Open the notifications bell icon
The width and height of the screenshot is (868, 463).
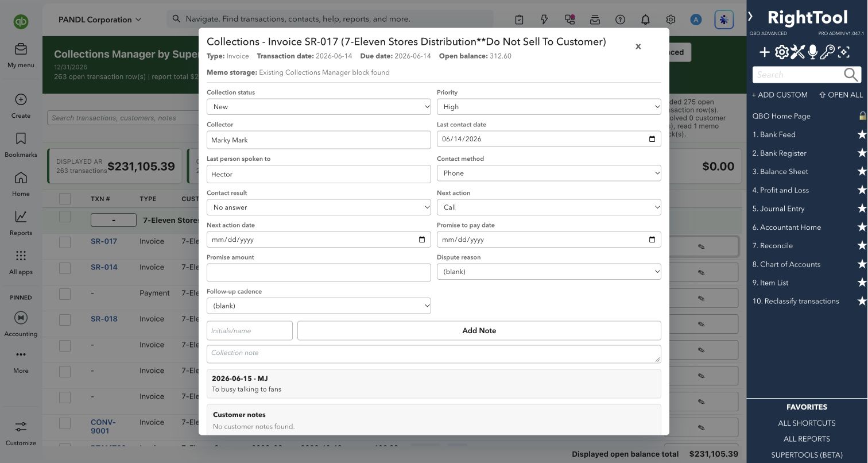645,20
